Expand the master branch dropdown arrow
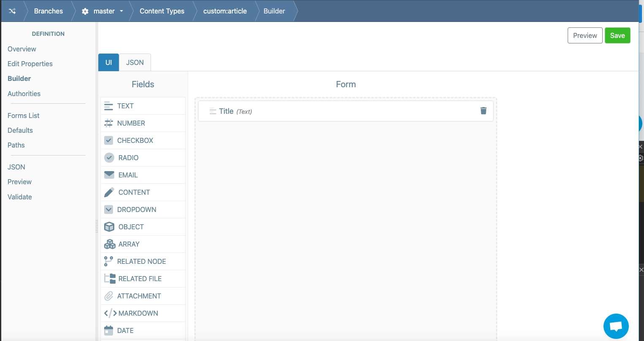 (121, 11)
